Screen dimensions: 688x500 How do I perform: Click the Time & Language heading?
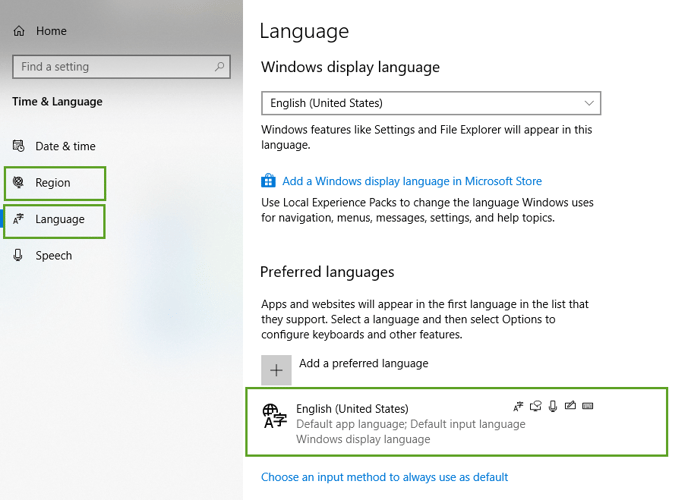[x=57, y=101]
